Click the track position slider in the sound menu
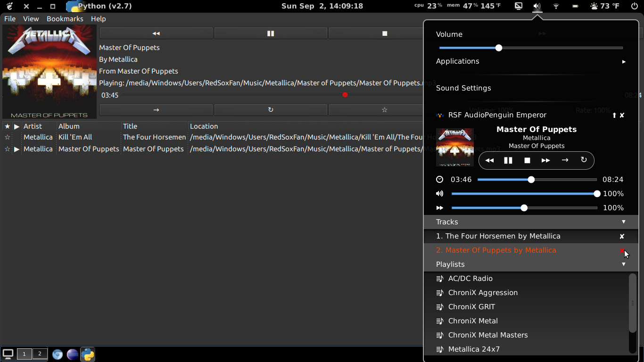The height and width of the screenshot is (362, 644). pos(537,180)
